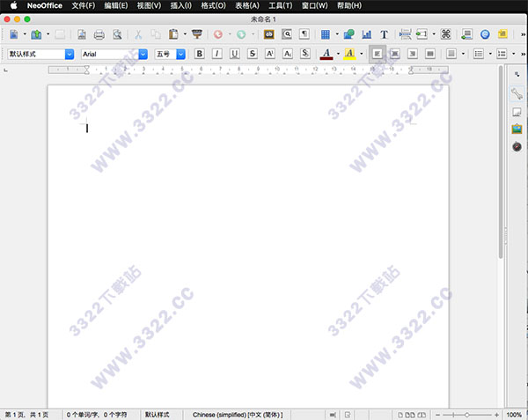Screen dimensions: 528x420
Task: Click the Insert Field icon
Action: point(422,34)
